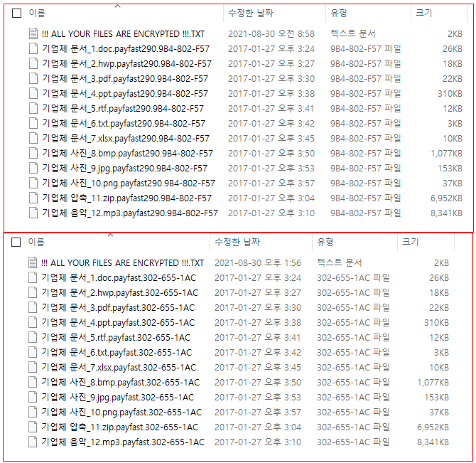Click '302-655-1AC 파일' type of 사진_9.jpg row
The image size is (476, 463).
(353, 397)
